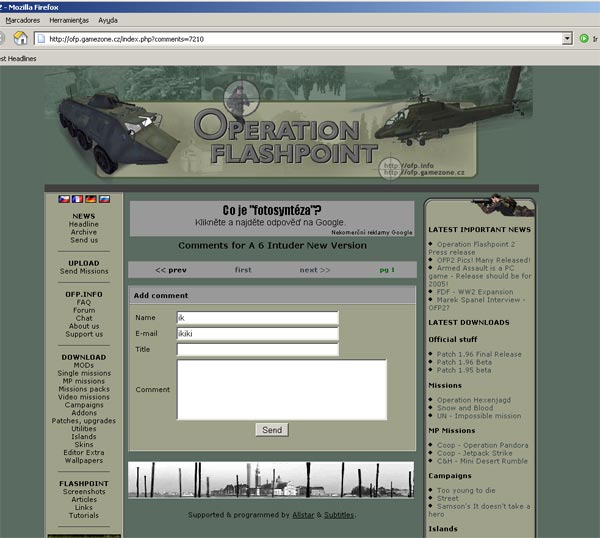Click the page icon in the address bar

(x=41, y=39)
